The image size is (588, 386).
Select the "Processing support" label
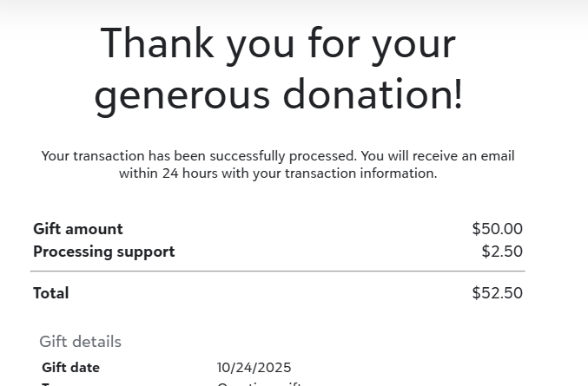[x=104, y=252]
